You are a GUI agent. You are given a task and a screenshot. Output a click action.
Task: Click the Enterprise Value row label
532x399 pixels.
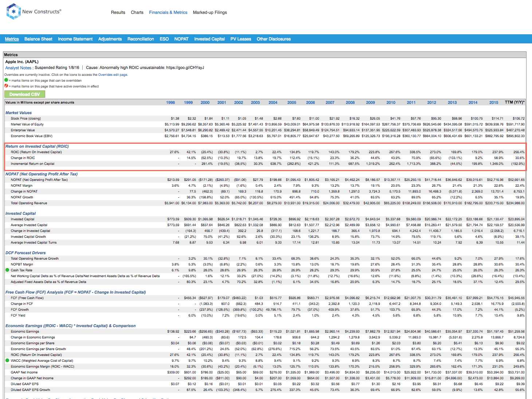pos(23,130)
